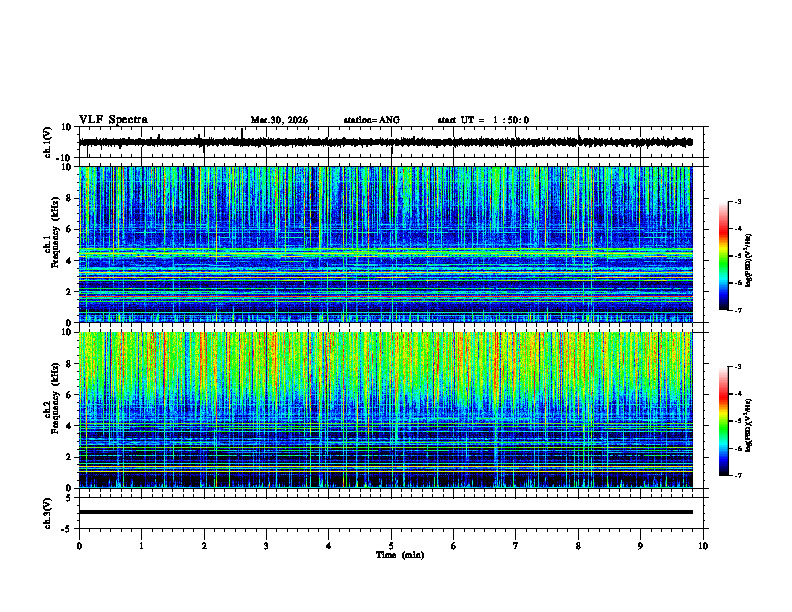
Task: Click the time axis tick label "5"
Action: [x=391, y=546]
